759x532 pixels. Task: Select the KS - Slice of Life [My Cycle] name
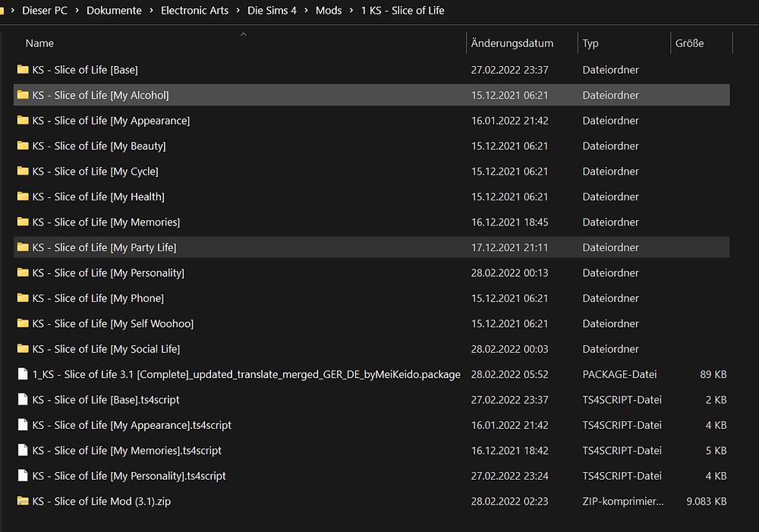tap(96, 172)
